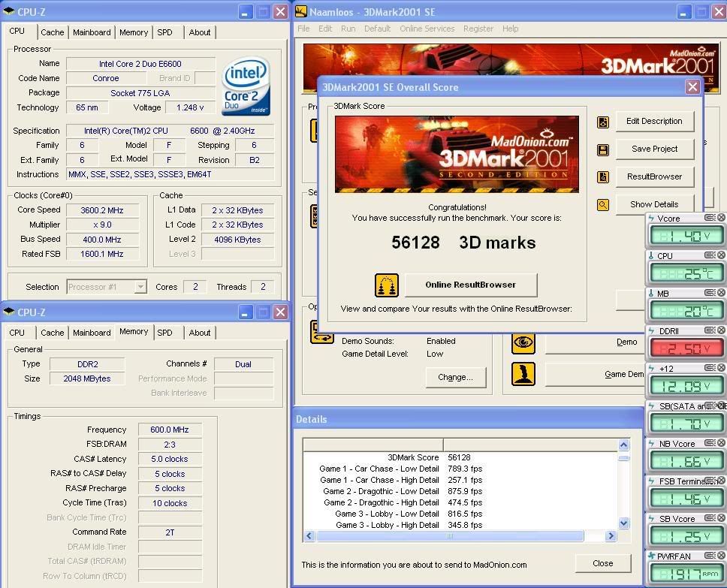Click the Core Speed value 3600.2 MHz

point(102,210)
